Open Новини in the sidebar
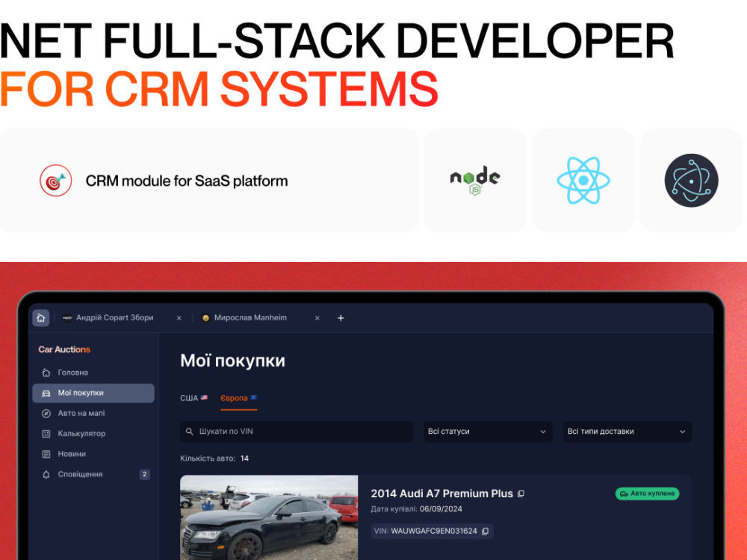This screenshot has width=747, height=560. pyautogui.click(x=93, y=454)
